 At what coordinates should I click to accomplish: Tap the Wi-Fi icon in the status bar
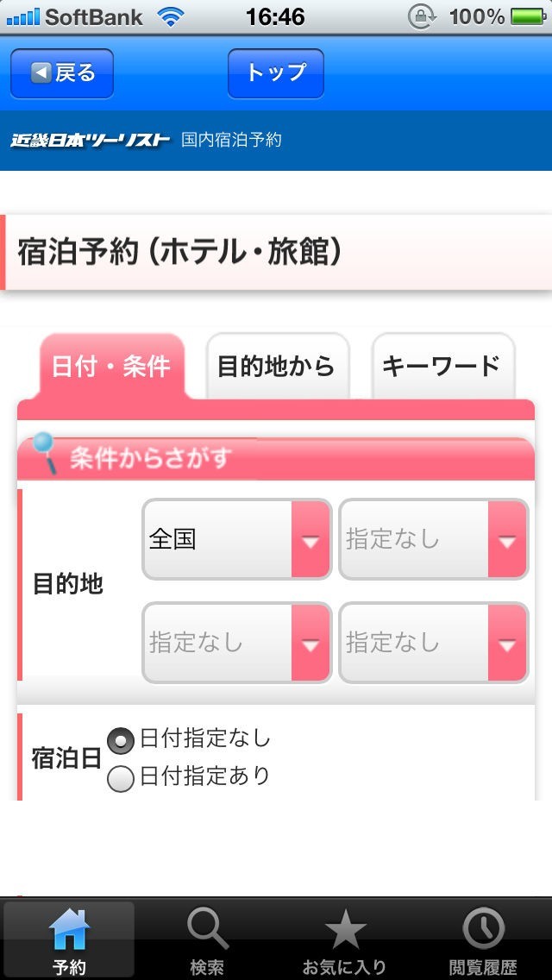coord(172,16)
